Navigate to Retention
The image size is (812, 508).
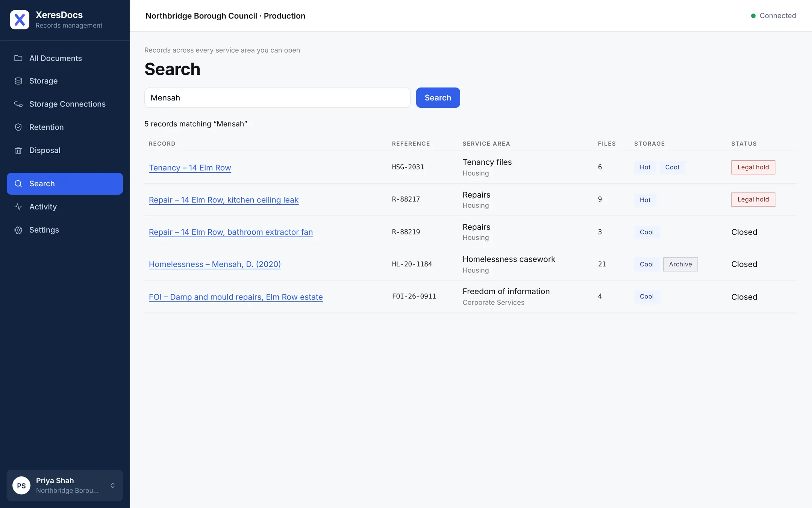(65, 127)
